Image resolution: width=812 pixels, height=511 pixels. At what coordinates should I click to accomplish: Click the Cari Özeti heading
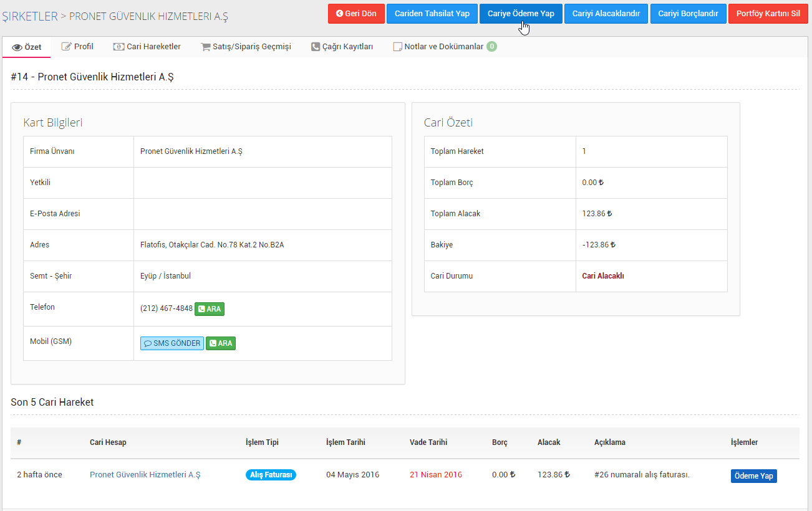[x=448, y=123]
